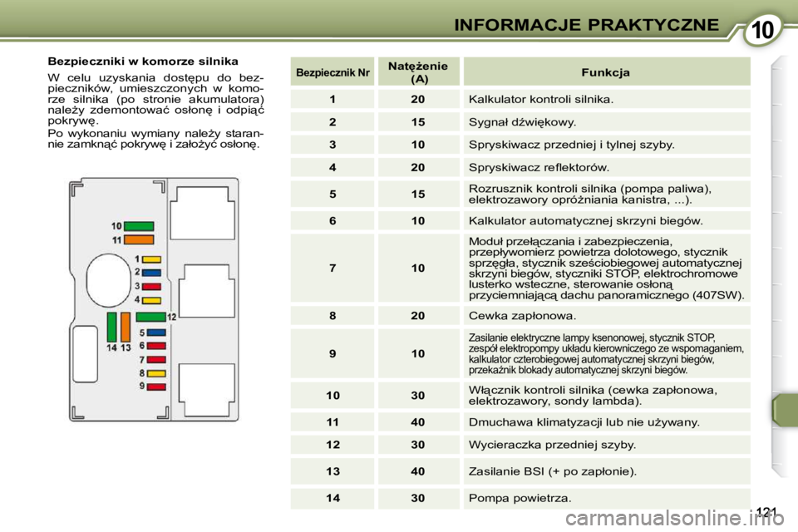Click the oval opening in the fuse box diagram
This screenshot has width=798, height=532.
(x=108, y=280)
